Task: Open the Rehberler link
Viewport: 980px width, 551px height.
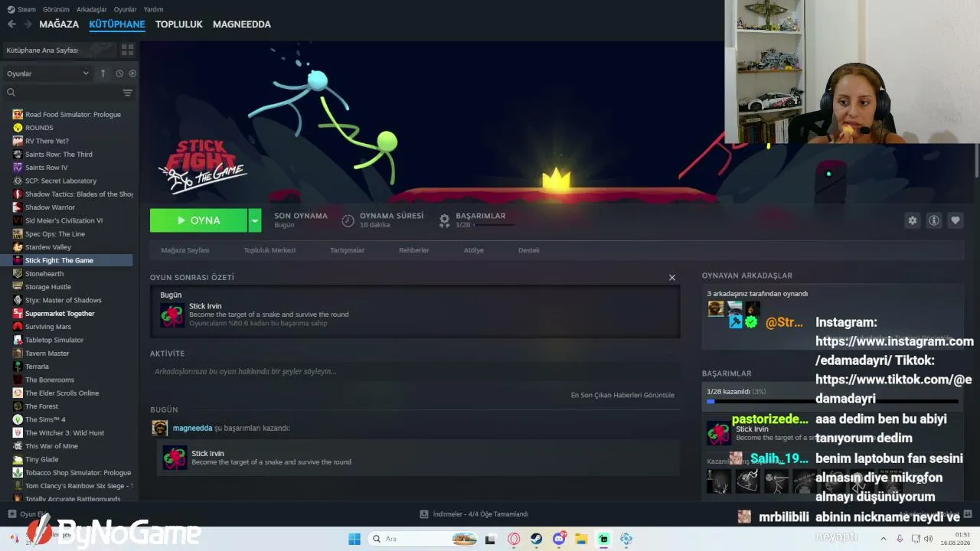Action: pos(414,250)
